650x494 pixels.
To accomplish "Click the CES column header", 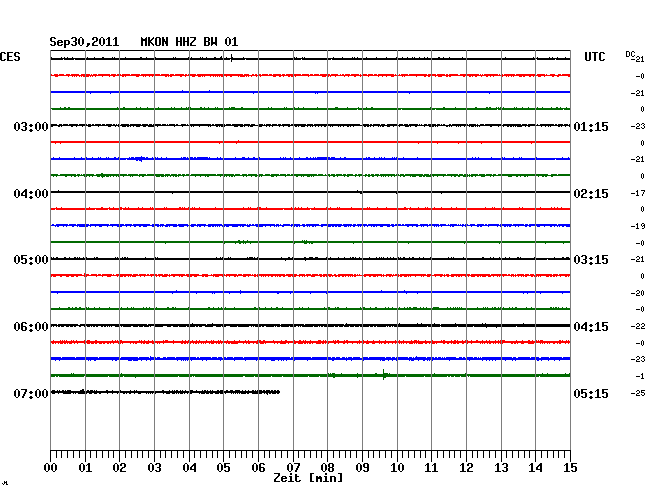I will [x=10, y=57].
